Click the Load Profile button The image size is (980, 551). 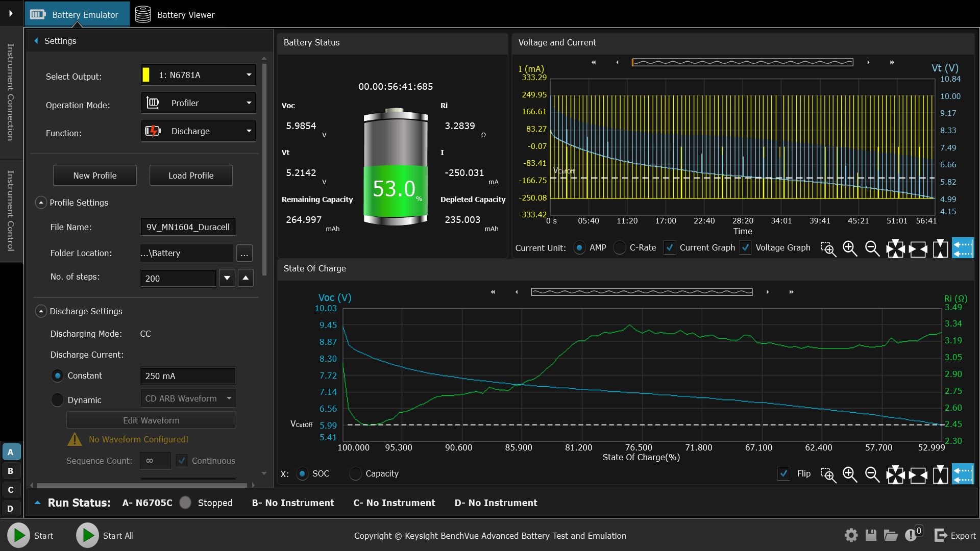click(191, 176)
